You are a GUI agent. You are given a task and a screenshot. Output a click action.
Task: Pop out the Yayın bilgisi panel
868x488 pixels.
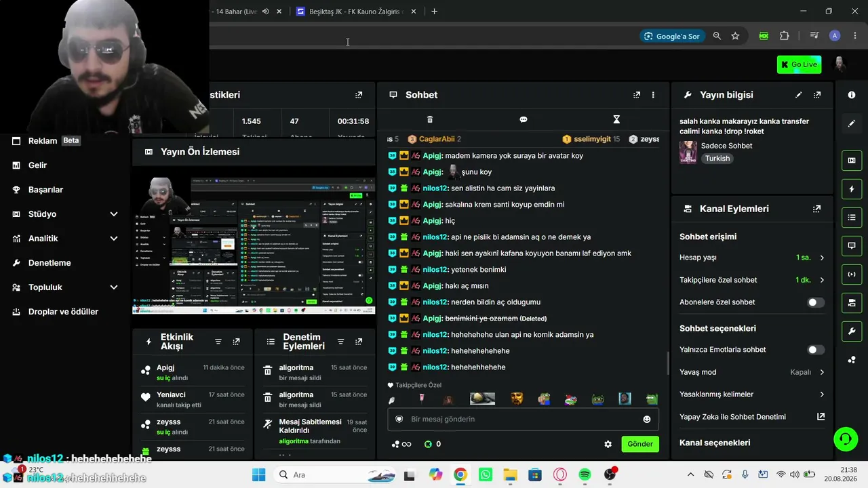pos(817,95)
